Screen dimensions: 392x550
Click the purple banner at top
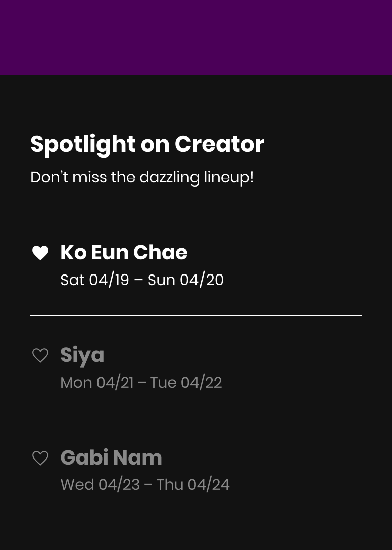pos(196,38)
